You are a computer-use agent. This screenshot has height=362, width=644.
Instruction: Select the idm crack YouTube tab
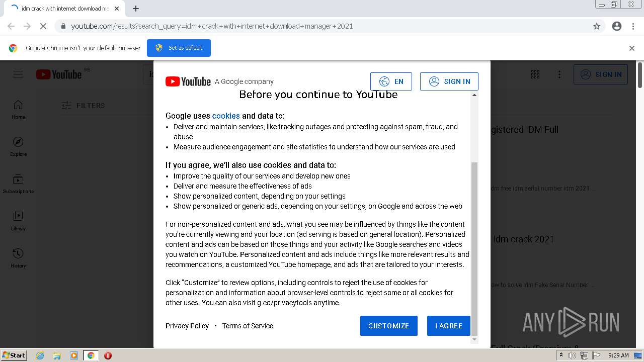click(x=64, y=9)
